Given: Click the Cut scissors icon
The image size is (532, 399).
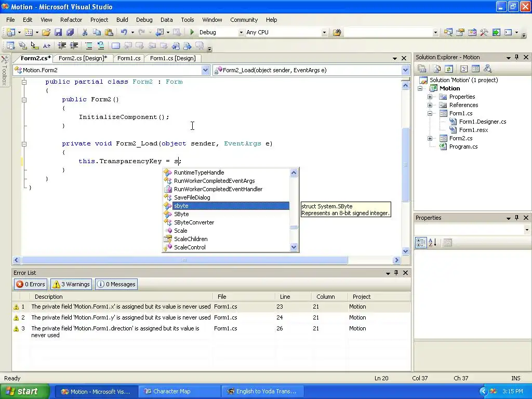Looking at the screenshot, I should click(85, 32).
